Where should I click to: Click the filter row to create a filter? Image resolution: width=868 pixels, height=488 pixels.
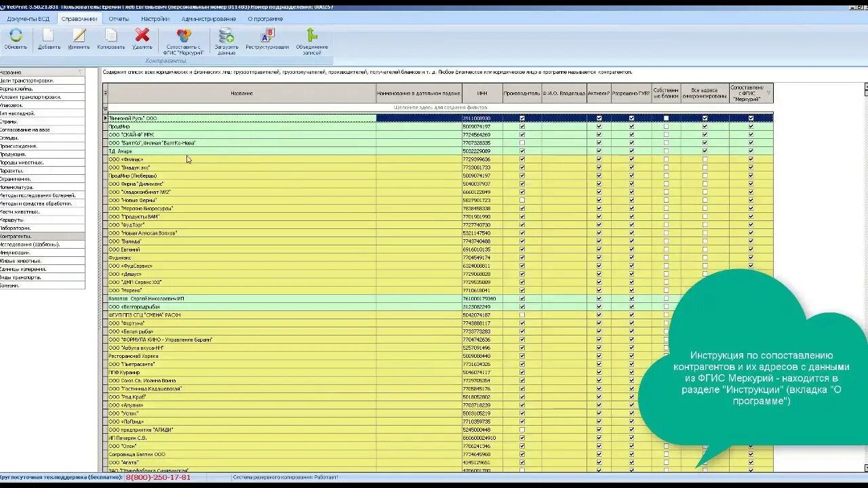click(x=441, y=108)
